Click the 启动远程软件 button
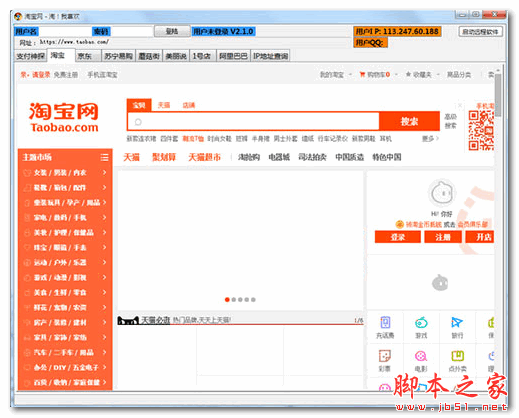This screenshot has width=519, height=418. [x=480, y=32]
